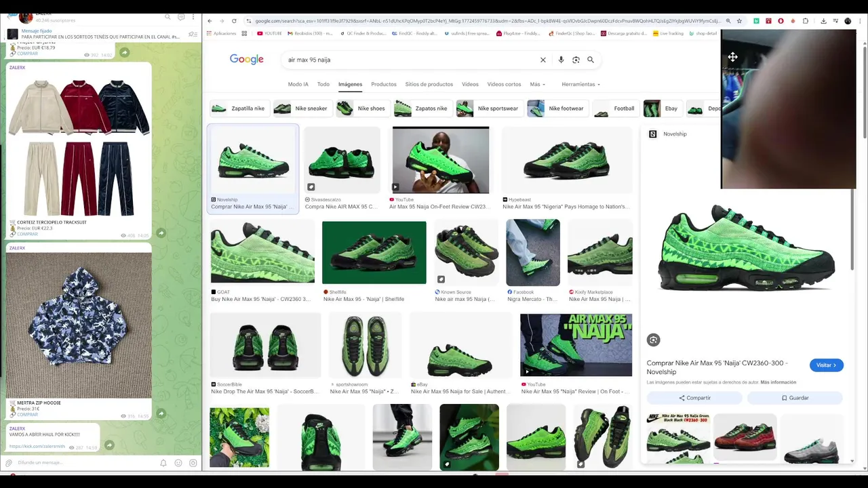
Task: Clear the search query with X
Action: (542, 60)
